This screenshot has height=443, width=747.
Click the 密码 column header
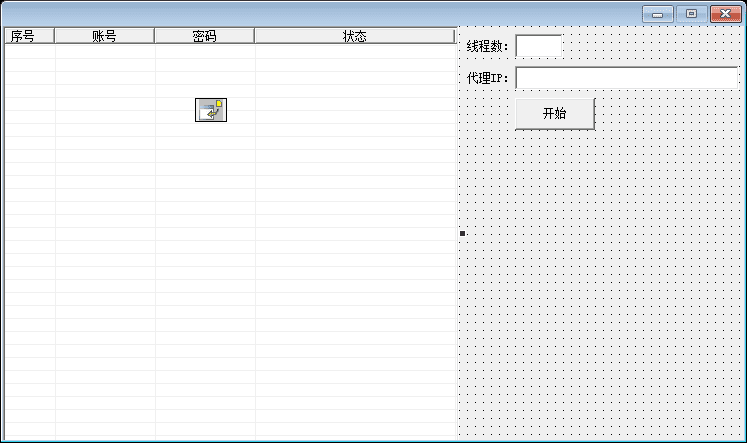click(x=204, y=36)
